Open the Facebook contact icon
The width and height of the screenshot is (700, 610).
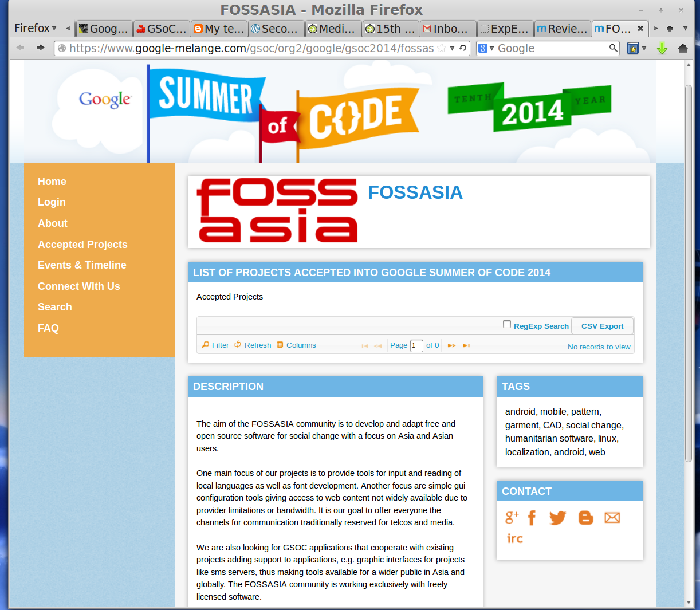pos(532,518)
